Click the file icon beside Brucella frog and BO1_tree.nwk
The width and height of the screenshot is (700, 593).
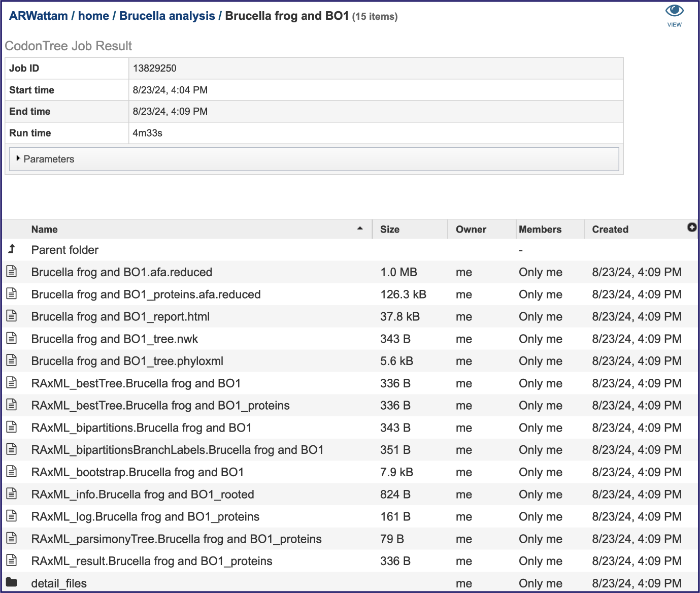coord(12,338)
